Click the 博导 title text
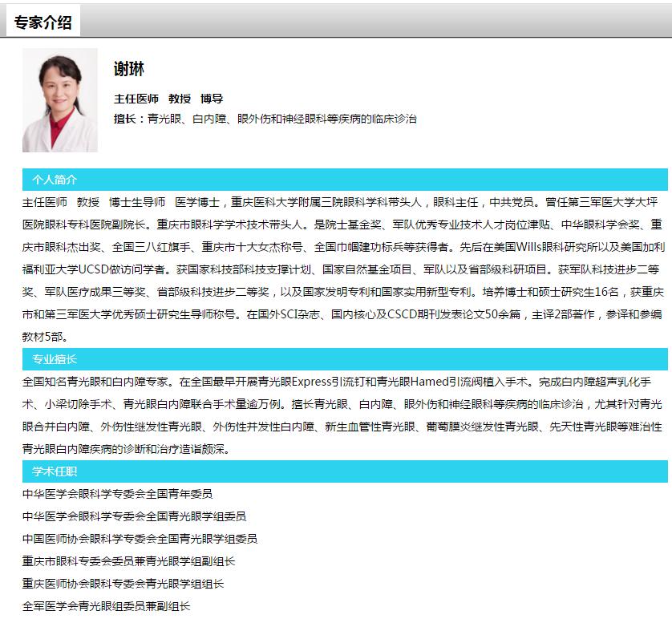This screenshot has height=627, width=672. (x=212, y=99)
